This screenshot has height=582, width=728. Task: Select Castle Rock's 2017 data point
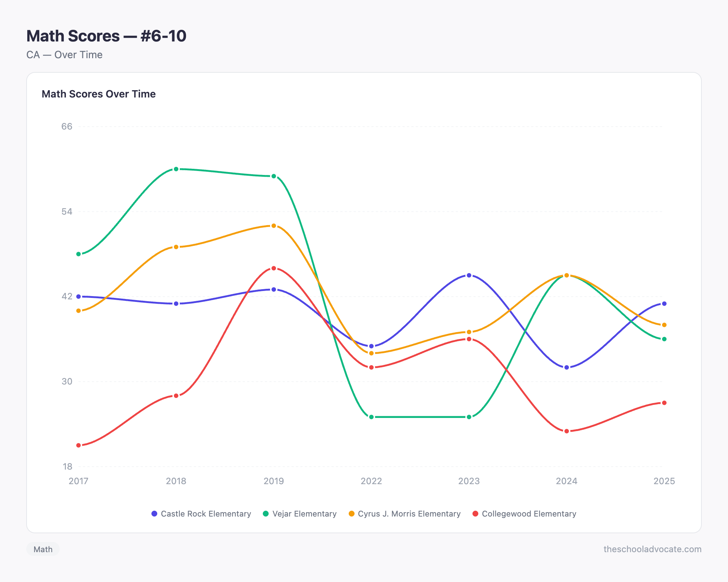point(79,296)
